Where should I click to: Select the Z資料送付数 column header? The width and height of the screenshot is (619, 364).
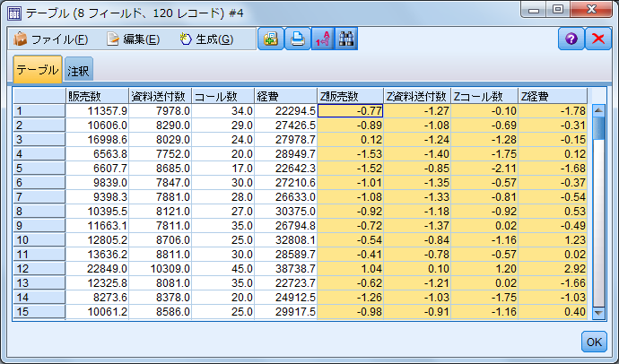click(417, 96)
